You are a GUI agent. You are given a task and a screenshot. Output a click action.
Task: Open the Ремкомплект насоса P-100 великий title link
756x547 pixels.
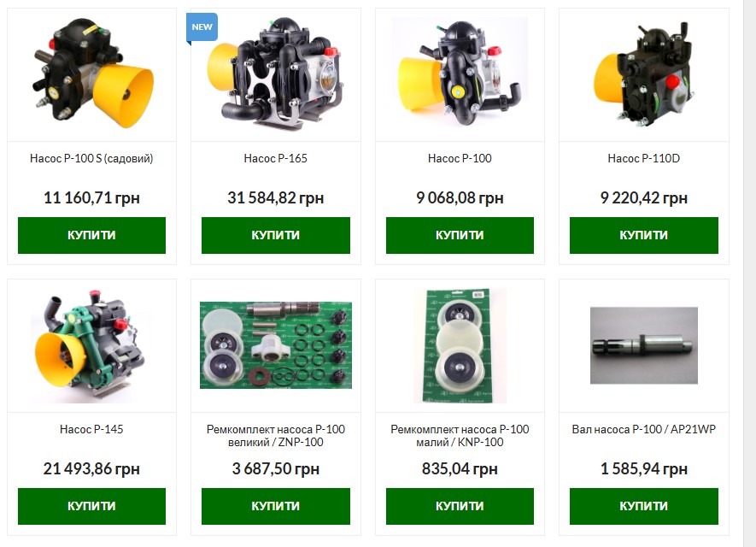click(x=276, y=436)
